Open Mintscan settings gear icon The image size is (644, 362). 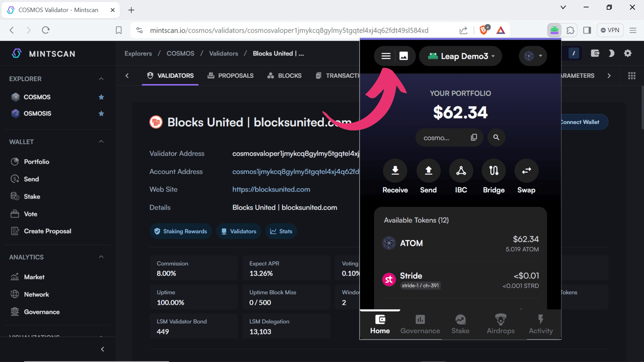(x=628, y=53)
